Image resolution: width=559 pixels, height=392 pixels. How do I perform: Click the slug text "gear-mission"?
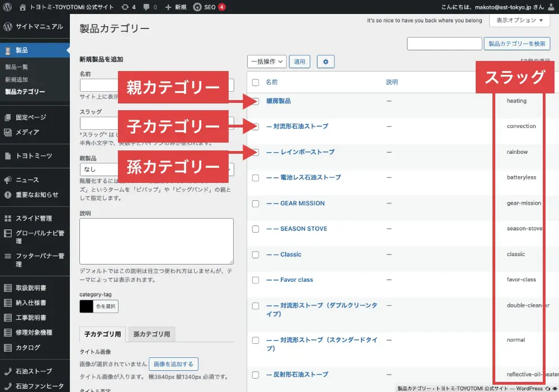point(524,204)
